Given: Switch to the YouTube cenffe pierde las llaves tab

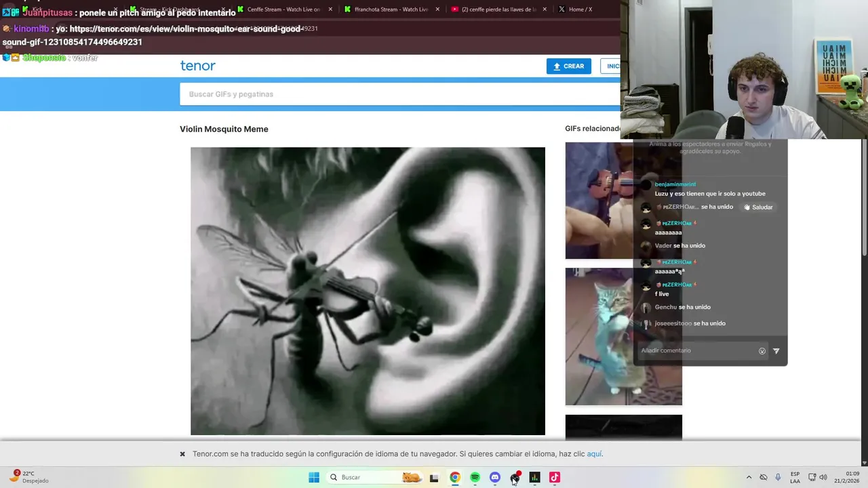Looking at the screenshot, I should [498, 9].
